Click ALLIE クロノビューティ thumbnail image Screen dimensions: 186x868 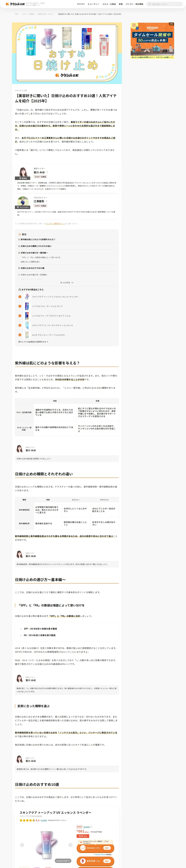(27, 335)
